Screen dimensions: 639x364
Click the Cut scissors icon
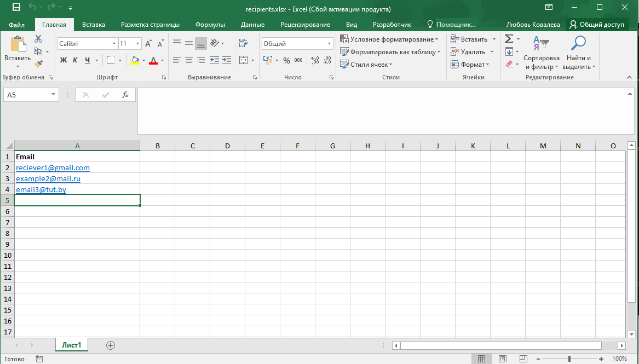[38, 39]
